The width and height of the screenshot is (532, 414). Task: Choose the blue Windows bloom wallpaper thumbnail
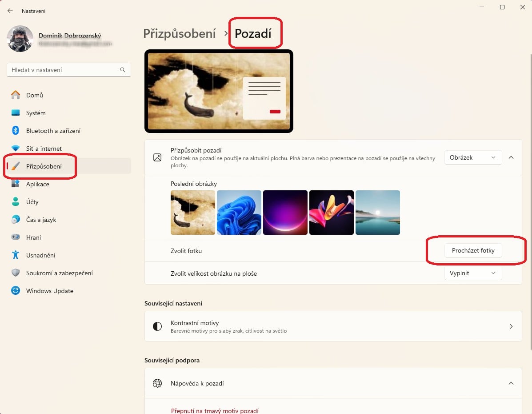click(239, 213)
